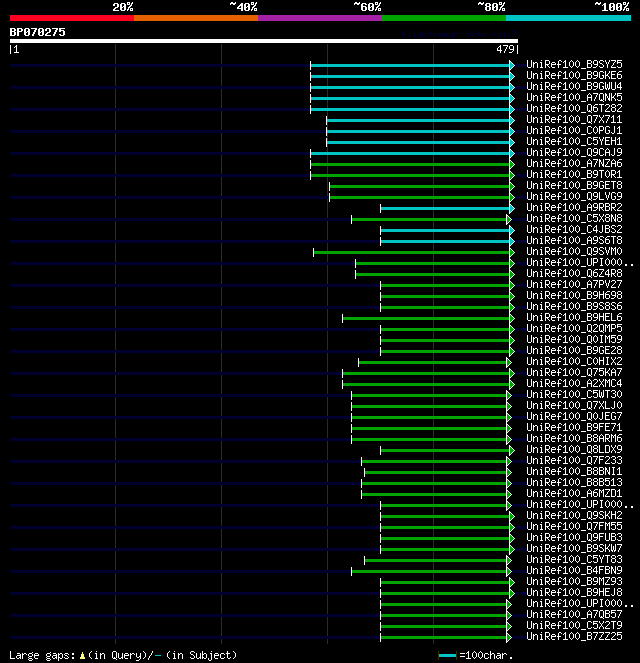Click the red 20% identity legend segment
This screenshot has width=640, height=663.
(72, 18)
